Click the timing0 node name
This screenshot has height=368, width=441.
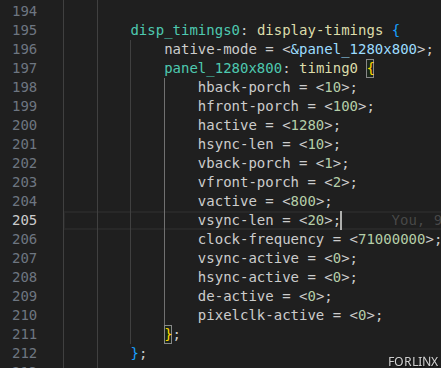(x=328, y=68)
